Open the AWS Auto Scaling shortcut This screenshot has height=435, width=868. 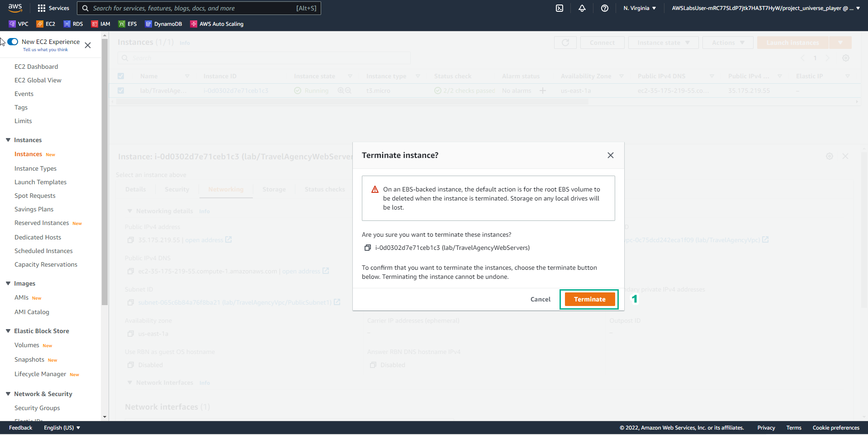(217, 24)
